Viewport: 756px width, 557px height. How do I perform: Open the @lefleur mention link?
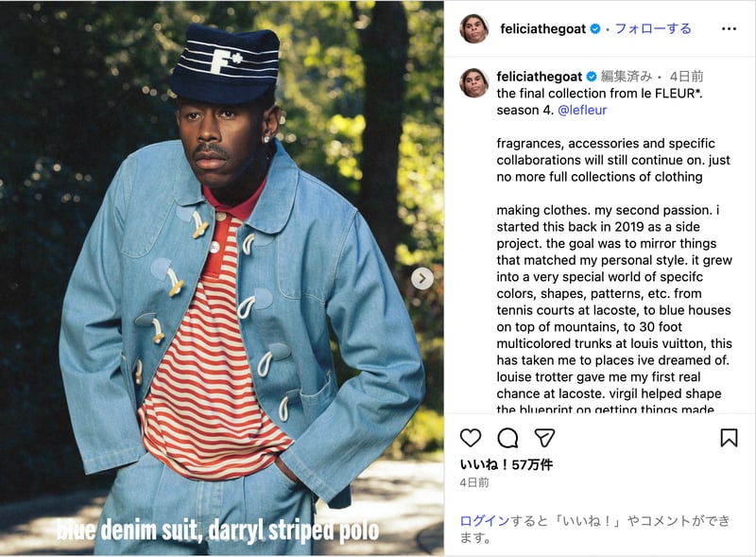point(582,110)
